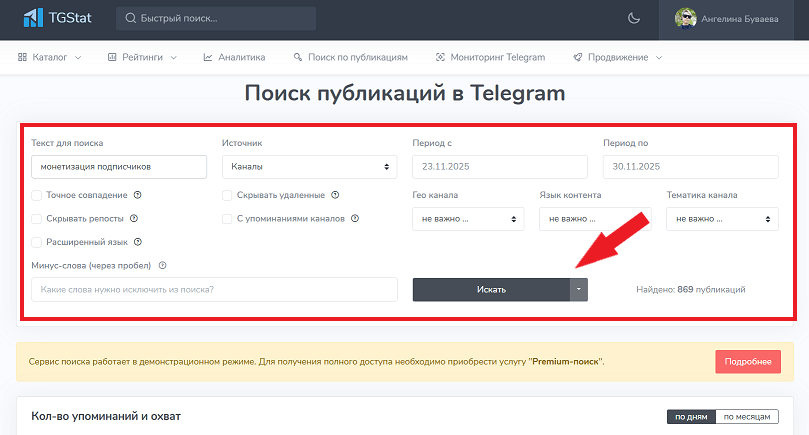Click the Быстрый поиск field
809x435 pixels.
click(x=216, y=19)
